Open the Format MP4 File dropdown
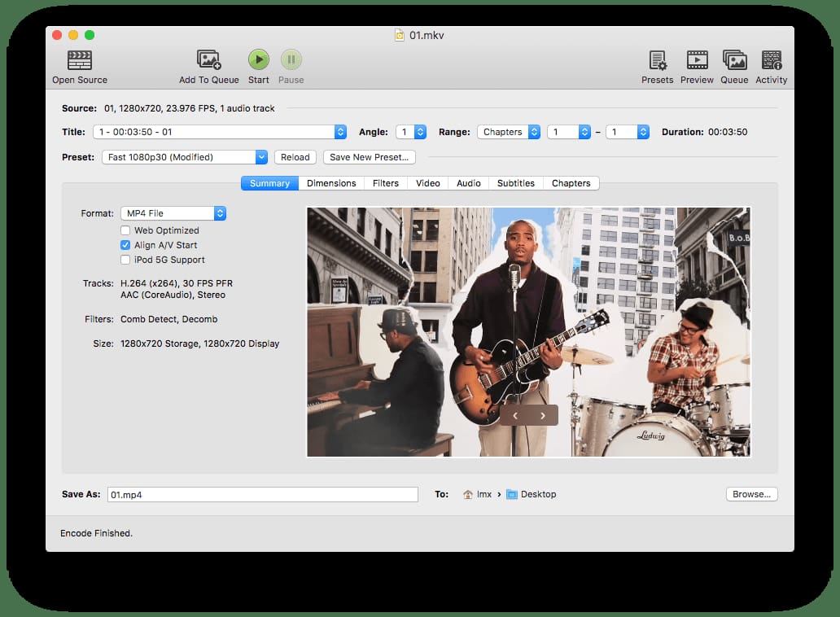Screen dimensions: 840x617 tap(173, 213)
